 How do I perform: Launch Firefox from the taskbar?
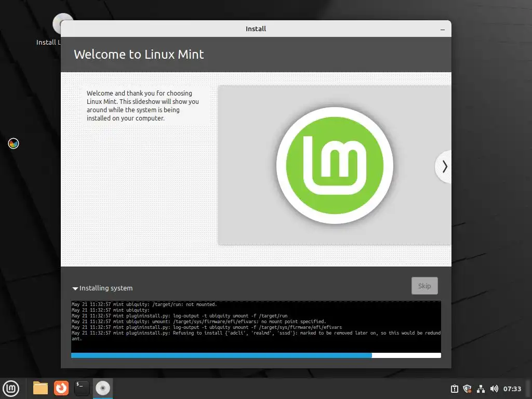click(61, 388)
